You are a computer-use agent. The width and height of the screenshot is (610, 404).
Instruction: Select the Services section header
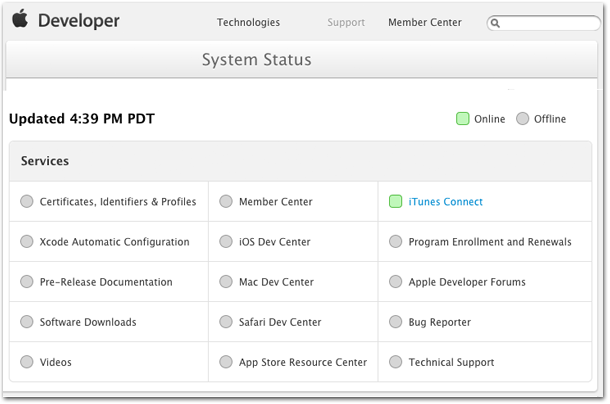tap(45, 161)
